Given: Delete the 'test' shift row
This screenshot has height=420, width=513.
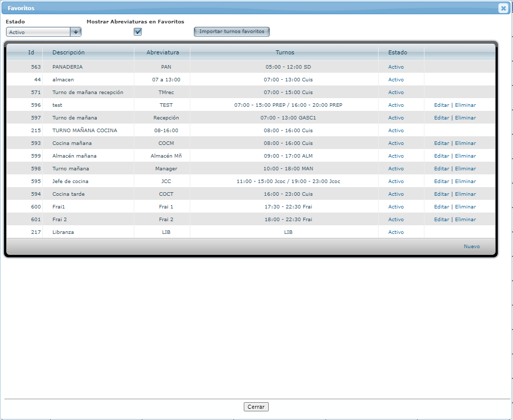Looking at the screenshot, I should pyautogui.click(x=465, y=105).
